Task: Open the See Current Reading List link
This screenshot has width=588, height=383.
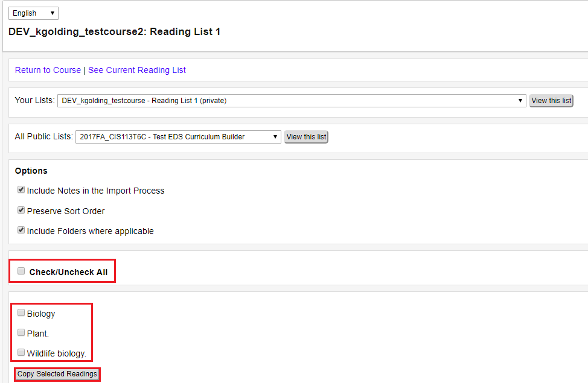Action: point(137,70)
